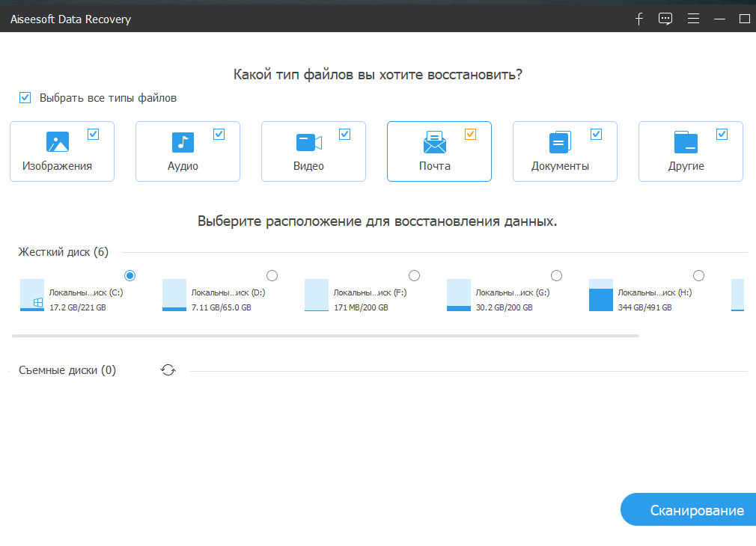Click the 344 GB/491 GB size text
Screen dimensions: 756x546
pos(645,307)
